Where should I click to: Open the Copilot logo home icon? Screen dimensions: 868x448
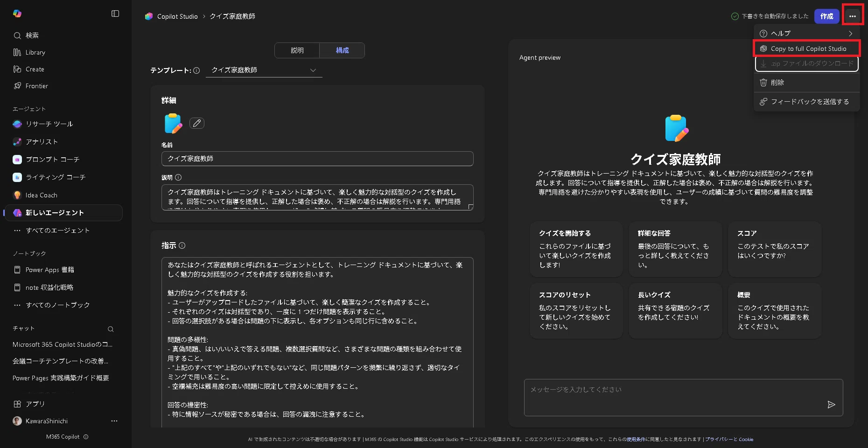tap(17, 14)
